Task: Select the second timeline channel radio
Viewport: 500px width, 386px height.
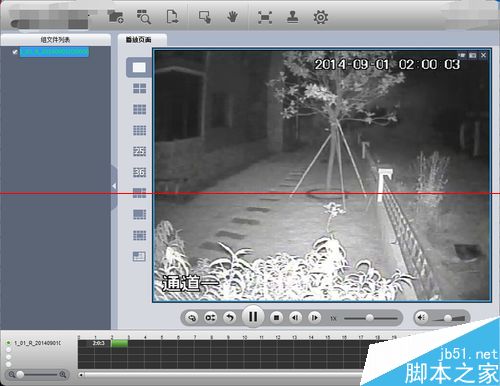Action: 9,350
